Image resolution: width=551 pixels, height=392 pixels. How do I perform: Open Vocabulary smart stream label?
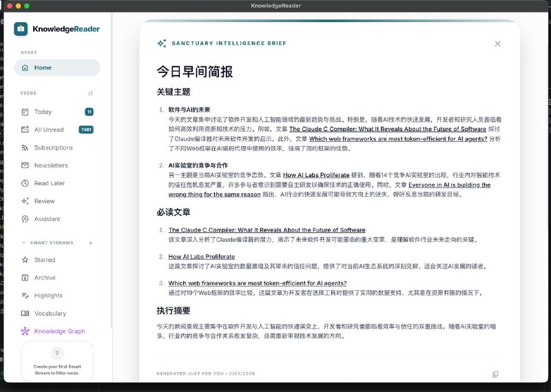(x=50, y=313)
